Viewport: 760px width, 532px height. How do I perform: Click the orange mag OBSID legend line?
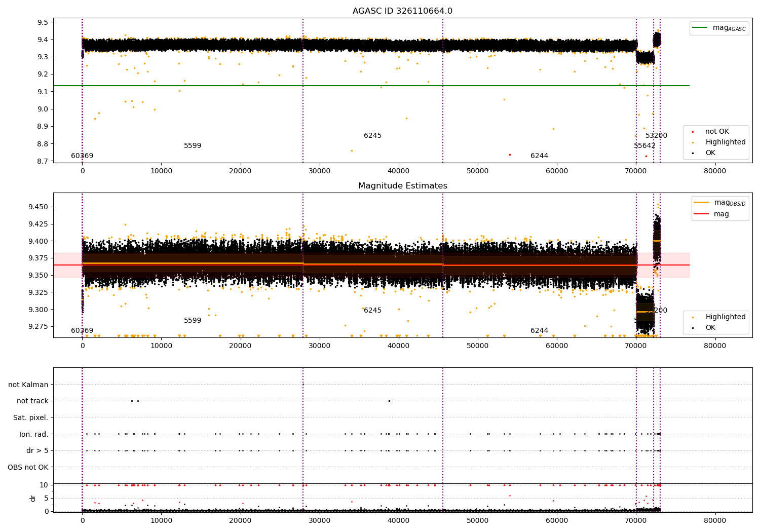click(702, 203)
